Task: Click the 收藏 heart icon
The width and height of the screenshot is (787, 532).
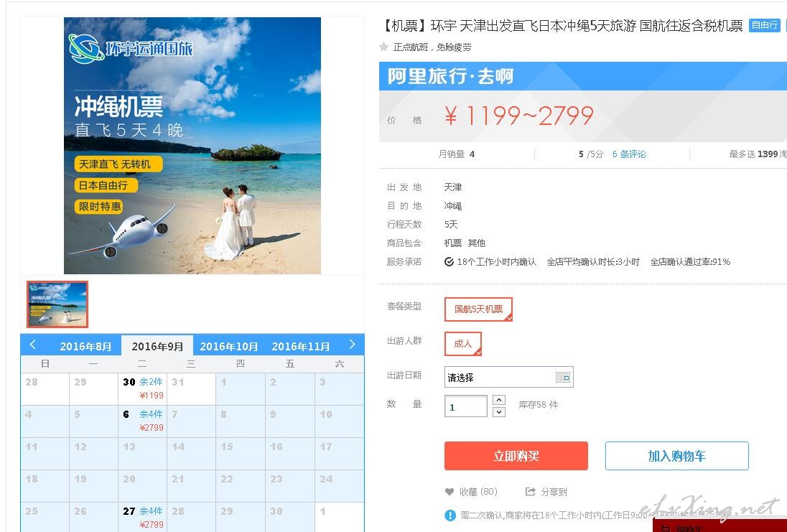Action: point(450,492)
